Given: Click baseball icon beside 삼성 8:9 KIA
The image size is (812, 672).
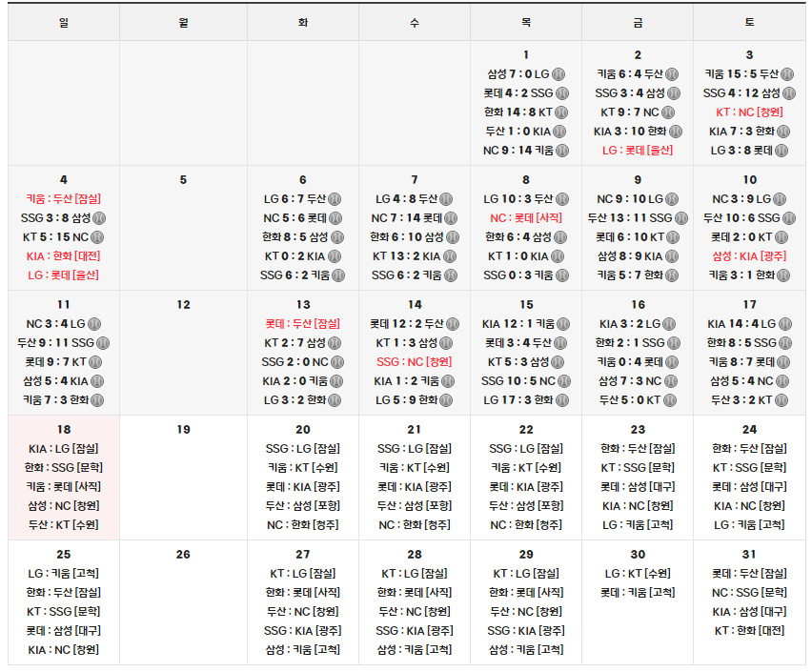Looking at the screenshot, I should (672, 256).
